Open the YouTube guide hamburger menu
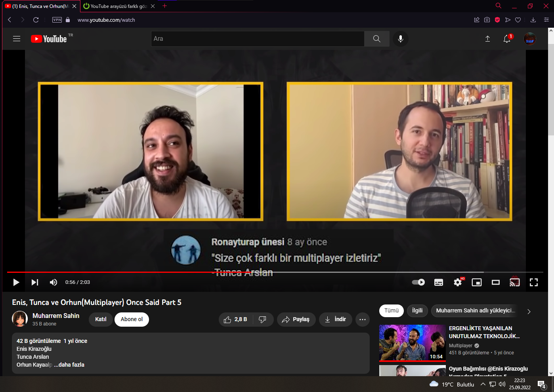 17,39
